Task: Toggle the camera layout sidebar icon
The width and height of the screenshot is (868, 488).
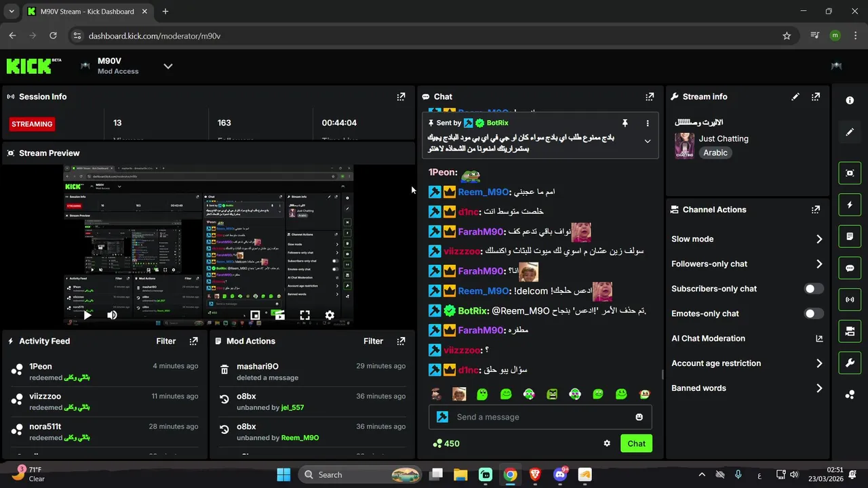Action: (x=850, y=331)
